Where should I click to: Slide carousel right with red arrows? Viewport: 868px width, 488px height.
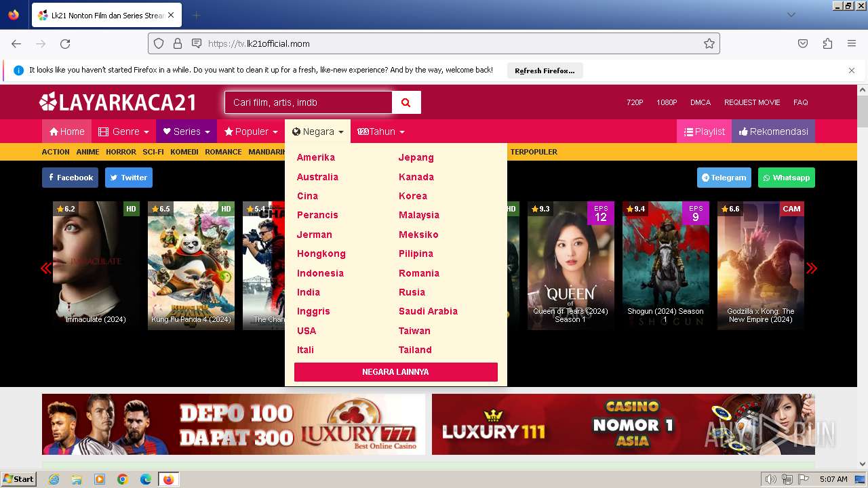click(811, 268)
